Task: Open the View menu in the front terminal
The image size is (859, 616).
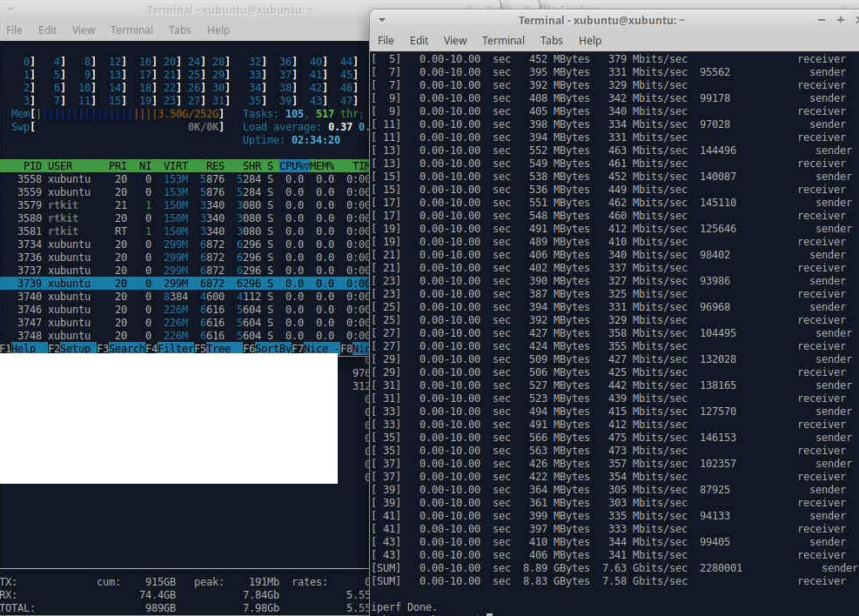Action: [x=455, y=41]
